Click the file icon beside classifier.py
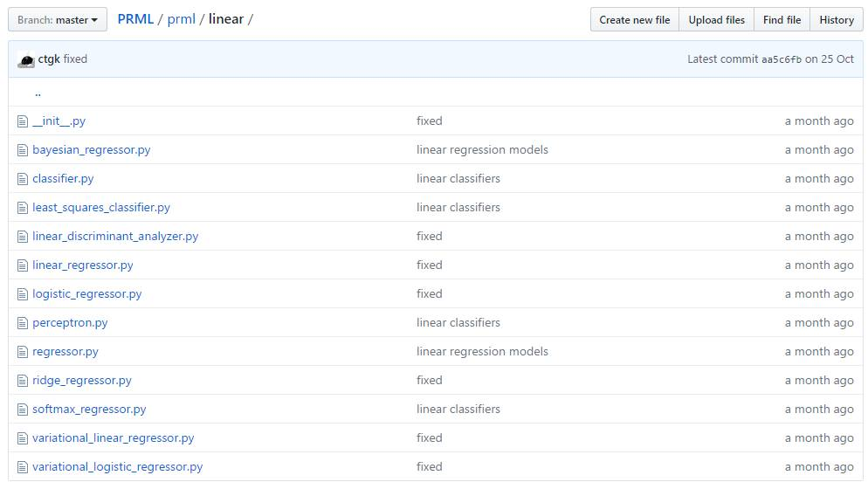This screenshot has width=868, height=489. (22, 179)
